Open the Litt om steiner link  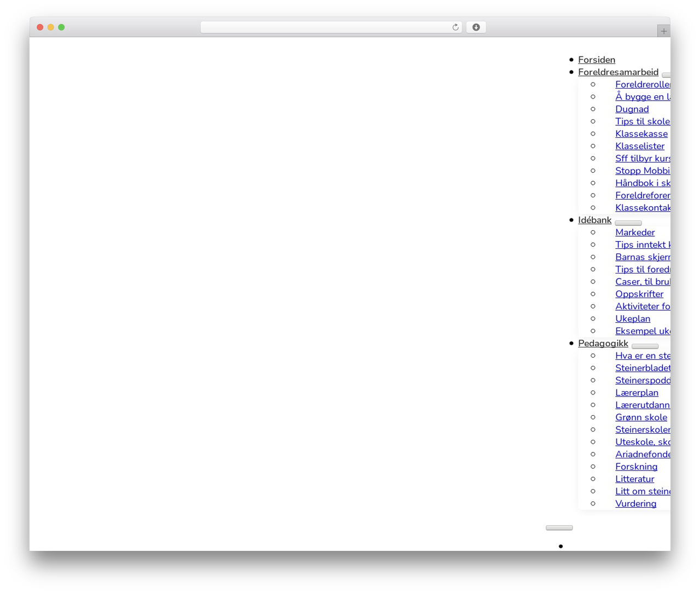[643, 491]
